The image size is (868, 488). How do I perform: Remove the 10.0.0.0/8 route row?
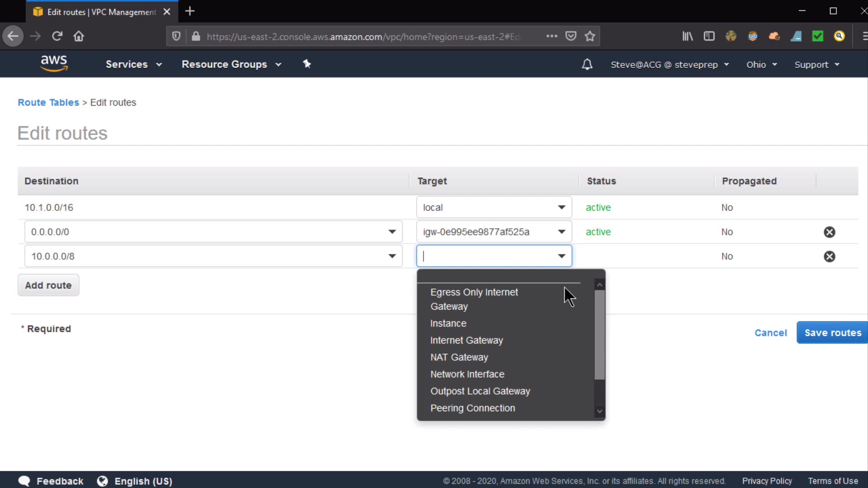829,256
